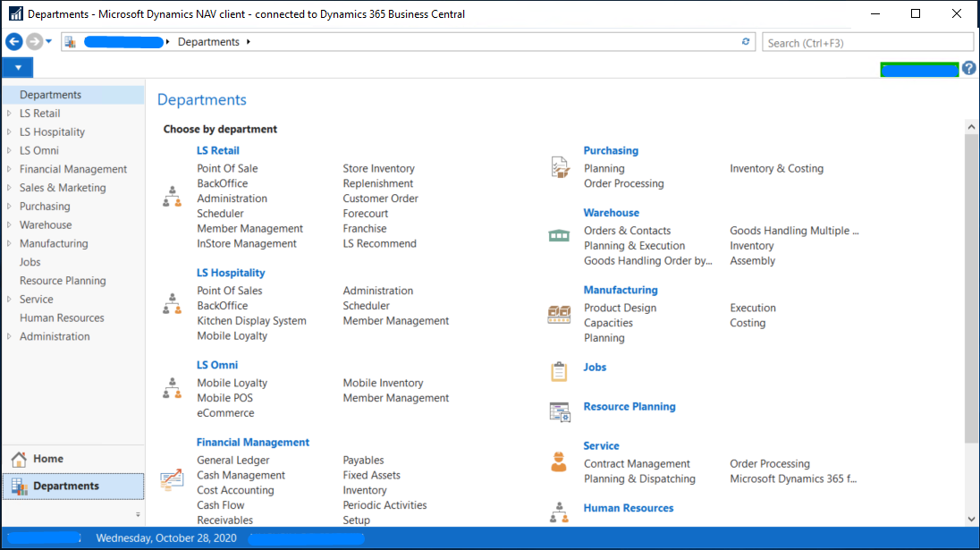Open Goods Handling Multiple link
The image size is (980, 550).
pos(794,231)
